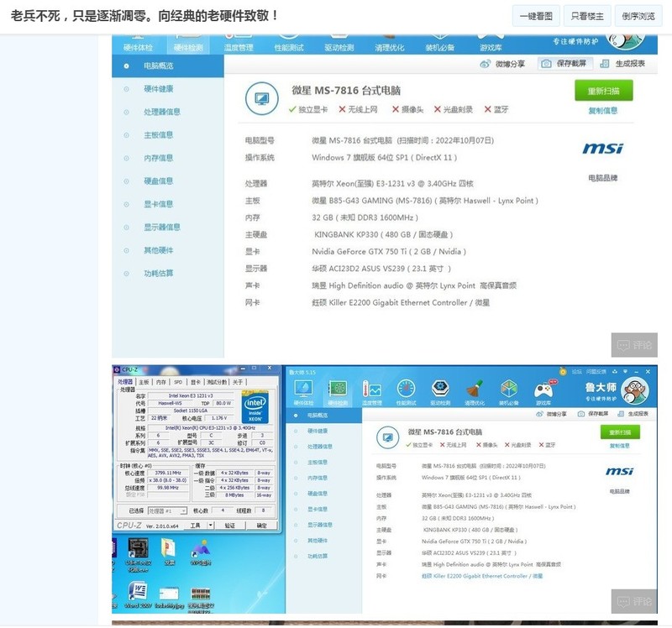The width and height of the screenshot is (672, 628).
Task: Click the green 重新扫描 button in upper screenshot
Action: tap(603, 91)
